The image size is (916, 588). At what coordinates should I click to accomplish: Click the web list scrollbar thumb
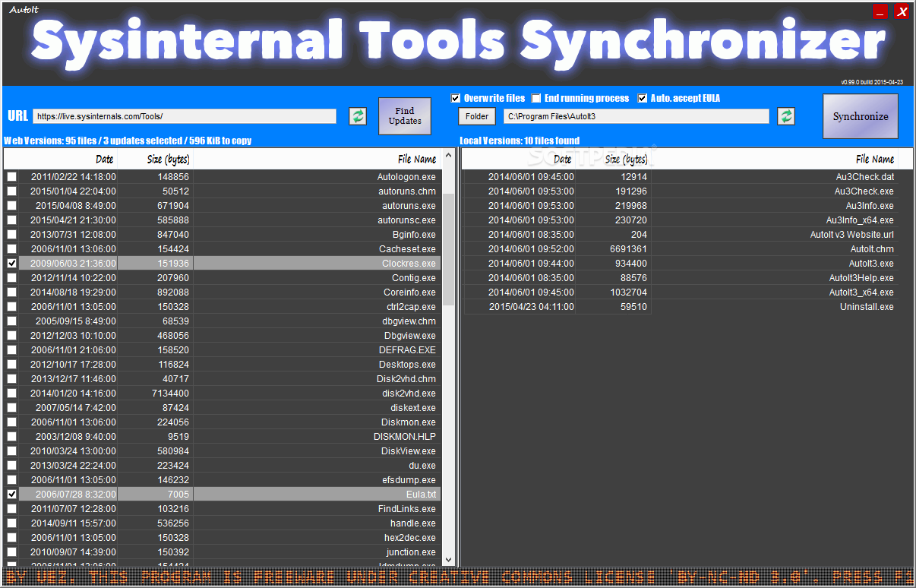pyautogui.click(x=448, y=249)
